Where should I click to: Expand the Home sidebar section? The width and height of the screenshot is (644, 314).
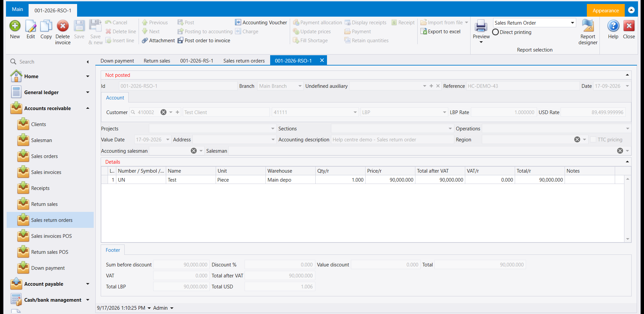(x=88, y=77)
